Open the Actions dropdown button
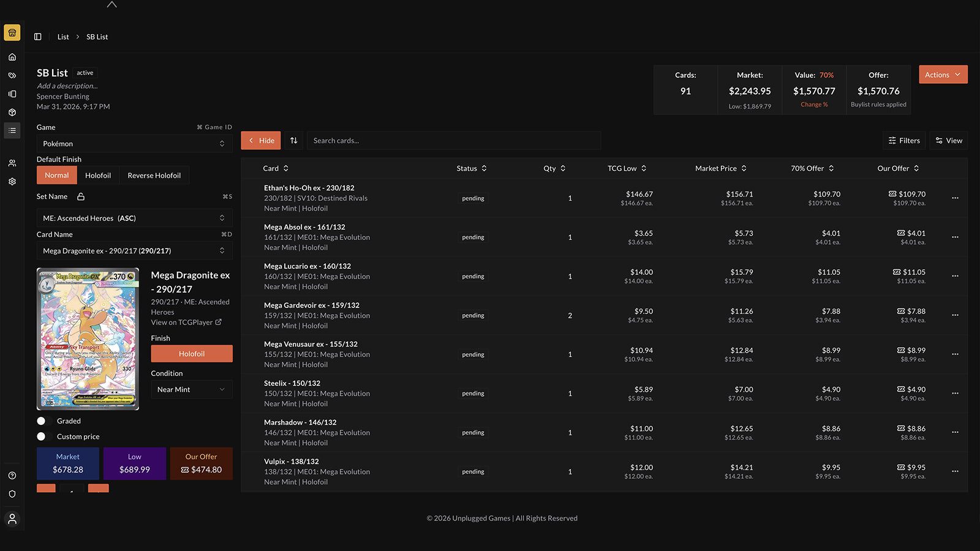The width and height of the screenshot is (980, 551). tap(943, 75)
